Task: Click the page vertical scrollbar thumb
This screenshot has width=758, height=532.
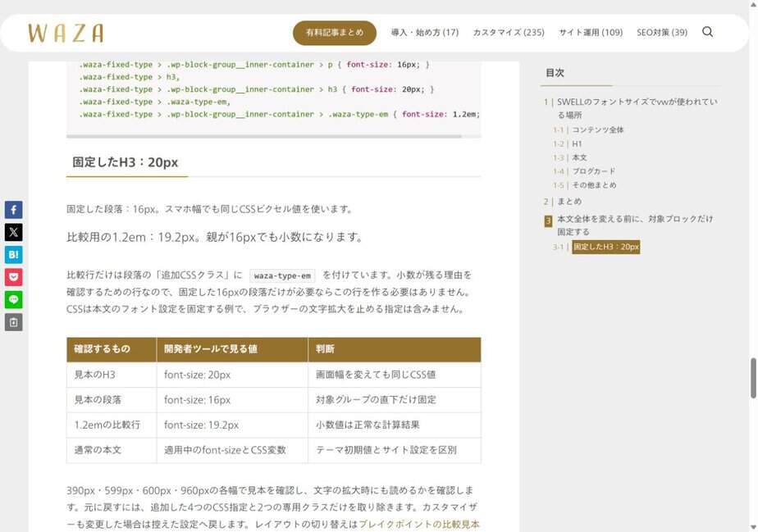Action: pyautogui.click(x=753, y=378)
